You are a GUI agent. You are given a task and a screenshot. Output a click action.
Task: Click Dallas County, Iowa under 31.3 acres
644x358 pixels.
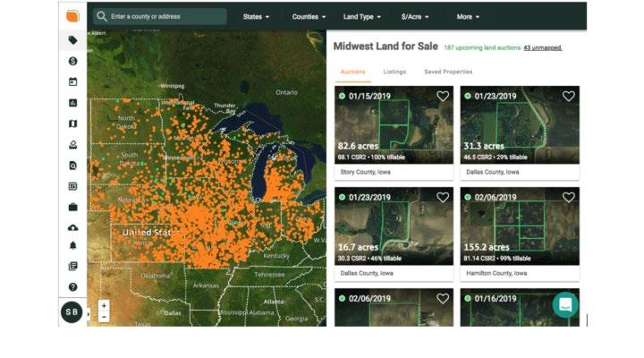tap(493, 172)
